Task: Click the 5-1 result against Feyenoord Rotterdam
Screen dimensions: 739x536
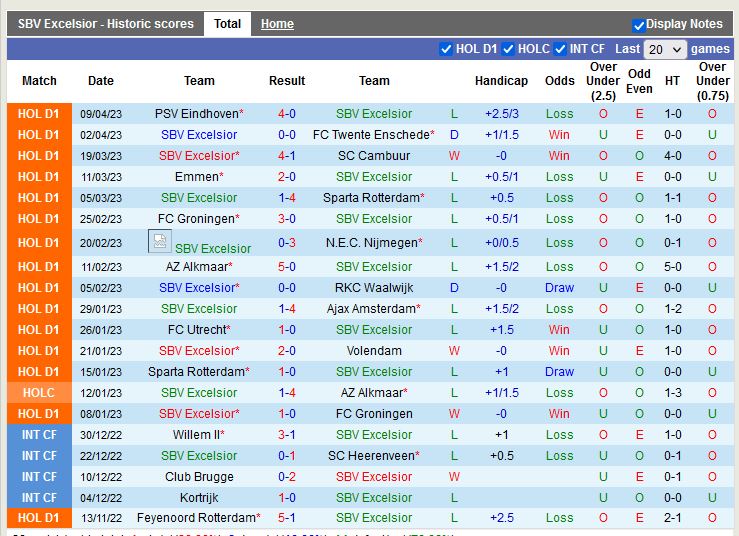Action: click(x=287, y=518)
